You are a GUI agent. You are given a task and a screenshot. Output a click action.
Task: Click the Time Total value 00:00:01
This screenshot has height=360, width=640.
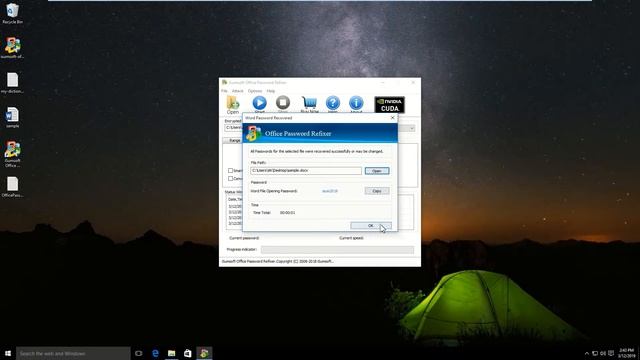pos(287,213)
